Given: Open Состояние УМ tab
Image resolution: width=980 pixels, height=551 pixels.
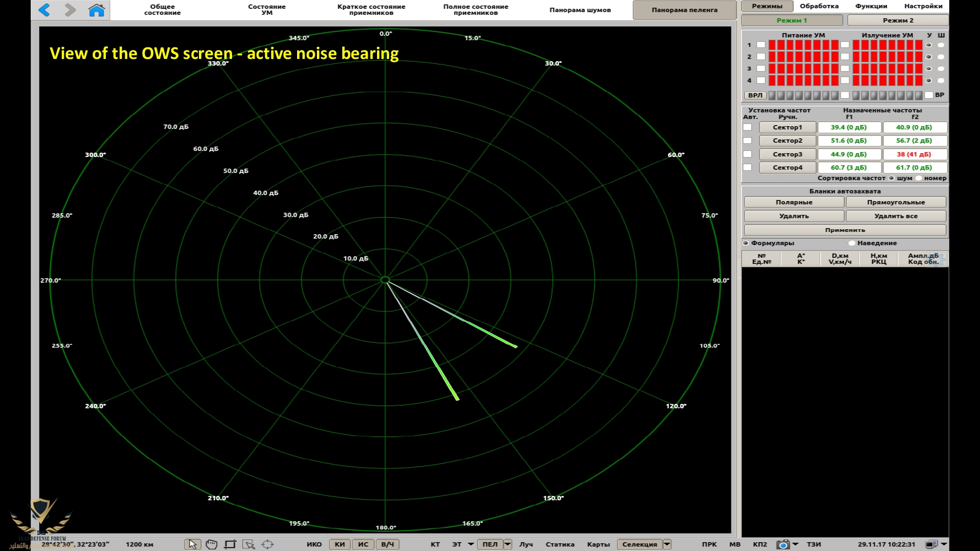Looking at the screenshot, I should [x=267, y=10].
